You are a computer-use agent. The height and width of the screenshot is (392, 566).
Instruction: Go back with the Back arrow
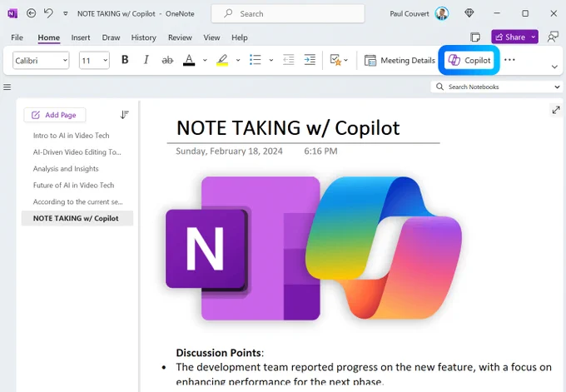click(x=32, y=13)
